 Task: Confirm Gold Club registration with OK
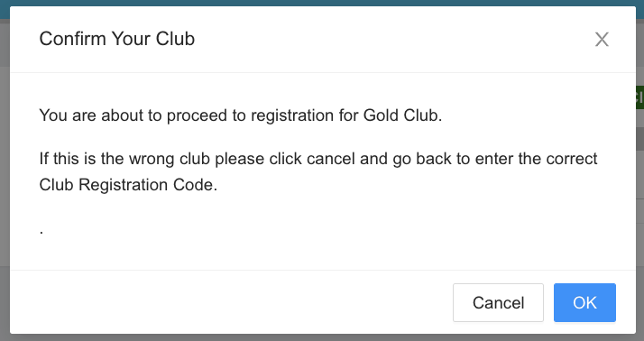click(x=584, y=303)
